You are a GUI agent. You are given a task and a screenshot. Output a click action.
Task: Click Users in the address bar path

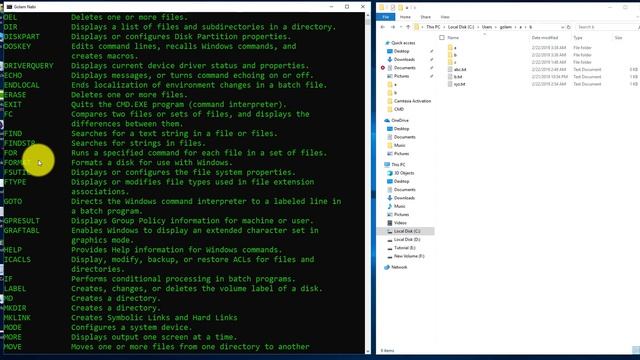pos(487,27)
